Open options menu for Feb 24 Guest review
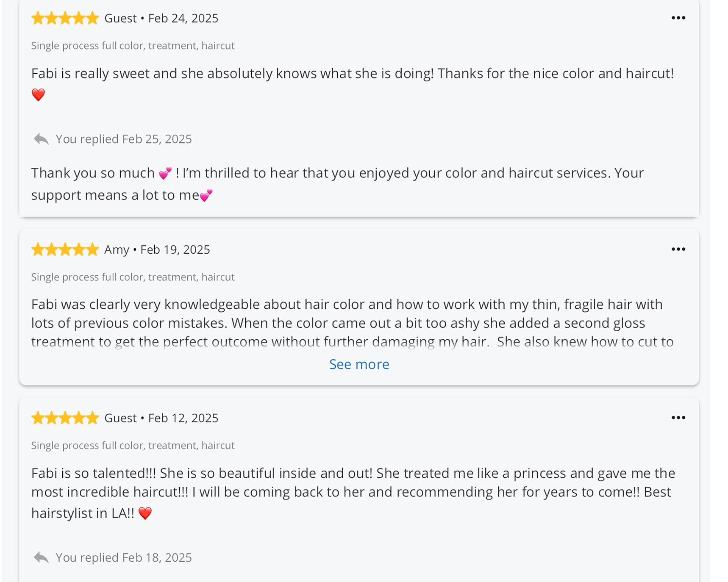This screenshot has width=728, height=582. click(678, 18)
